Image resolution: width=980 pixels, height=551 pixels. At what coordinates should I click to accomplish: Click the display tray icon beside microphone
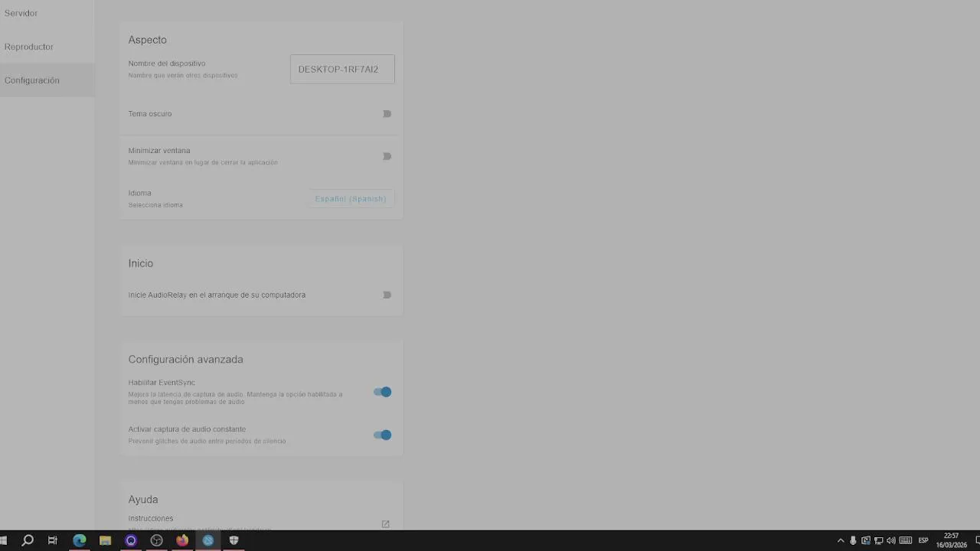(866, 540)
